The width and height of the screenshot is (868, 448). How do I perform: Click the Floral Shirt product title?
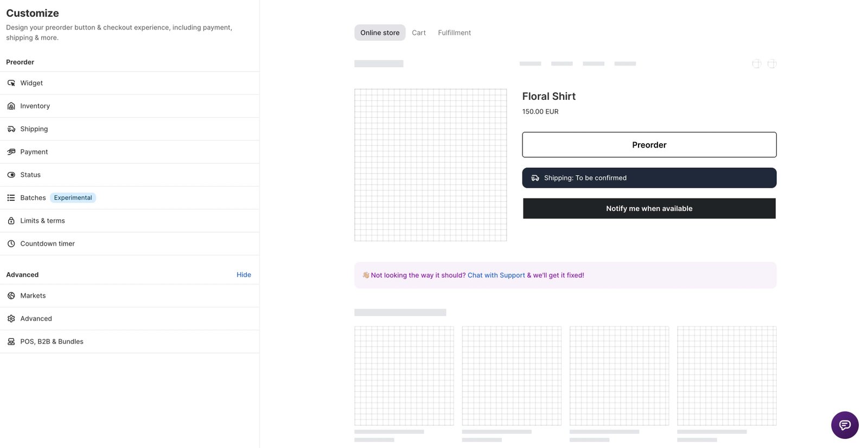click(x=549, y=96)
